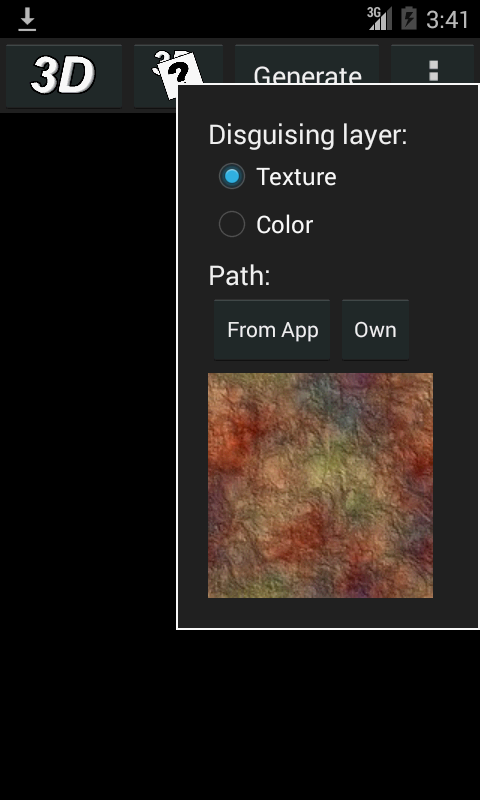Pick a texture with From App button
Viewport: 480px width, 800px height.
pyautogui.click(x=272, y=330)
